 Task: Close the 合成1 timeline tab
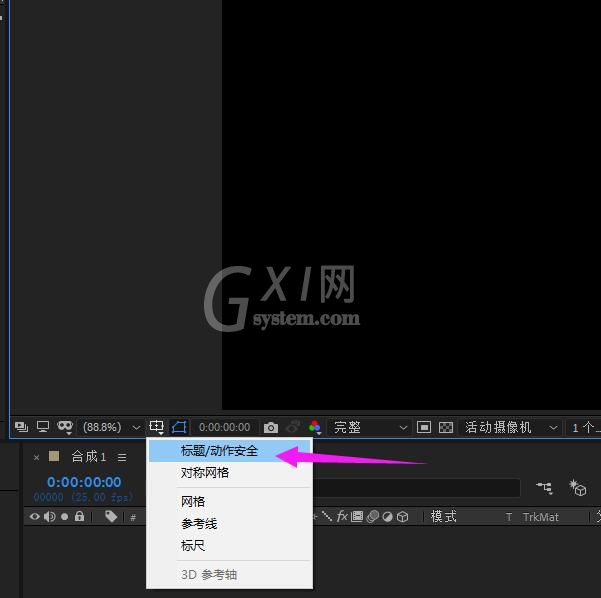[x=36, y=457]
